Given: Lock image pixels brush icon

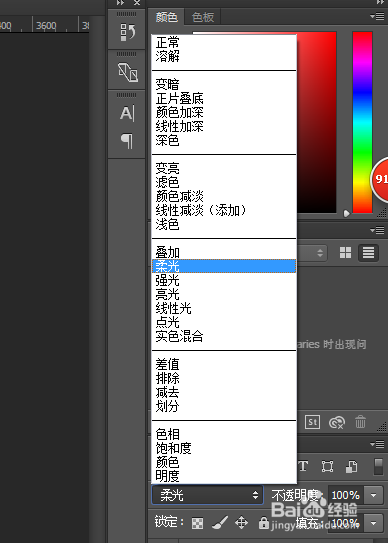Looking at the screenshot, I should tap(220, 523).
